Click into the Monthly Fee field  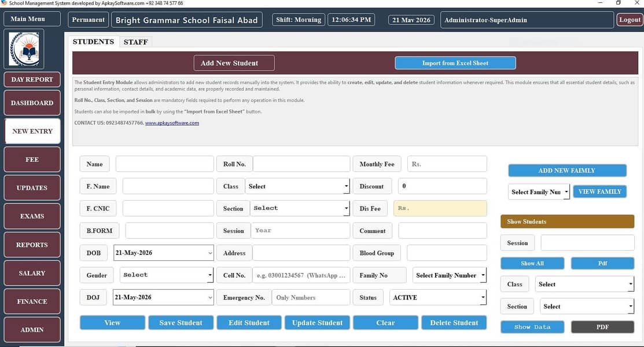tap(447, 164)
